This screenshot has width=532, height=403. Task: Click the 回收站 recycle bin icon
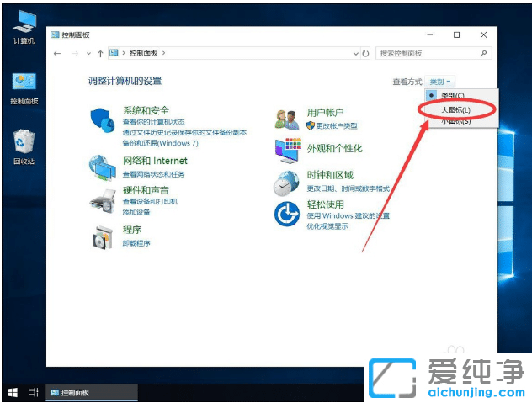(24, 147)
